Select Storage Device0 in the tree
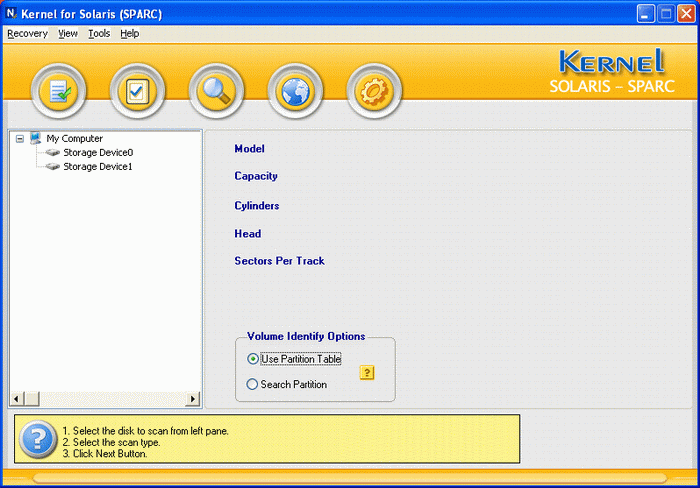Viewport: 700px width, 488px height. point(97,153)
